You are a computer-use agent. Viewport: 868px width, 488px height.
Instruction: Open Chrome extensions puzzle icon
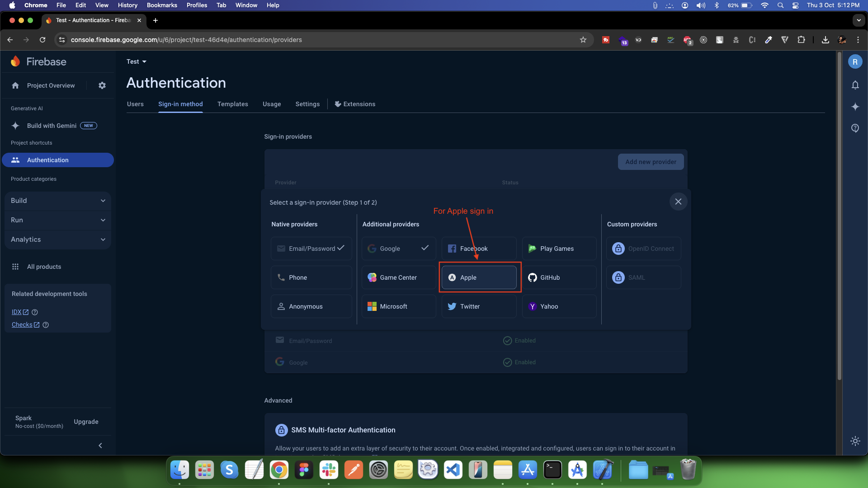801,40
